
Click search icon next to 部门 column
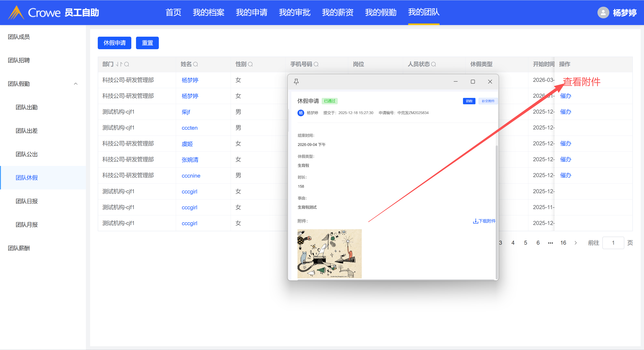tap(127, 64)
